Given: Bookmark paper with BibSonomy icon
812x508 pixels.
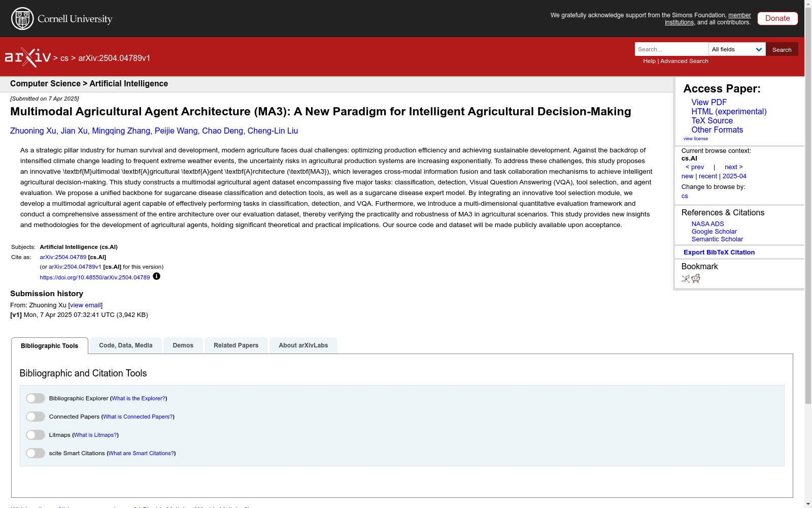Looking at the screenshot, I should click(x=686, y=278).
